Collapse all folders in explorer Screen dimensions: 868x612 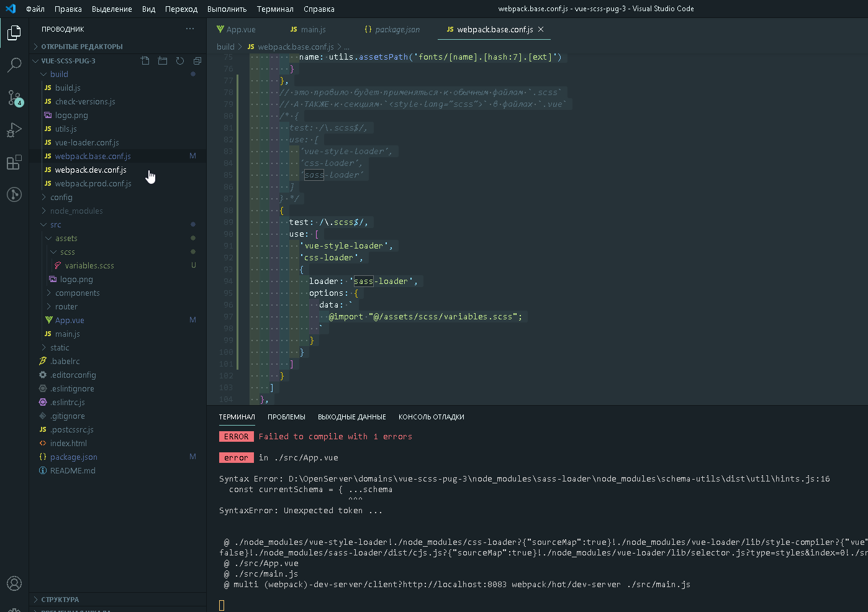pyautogui.click(x=197, y=61)
